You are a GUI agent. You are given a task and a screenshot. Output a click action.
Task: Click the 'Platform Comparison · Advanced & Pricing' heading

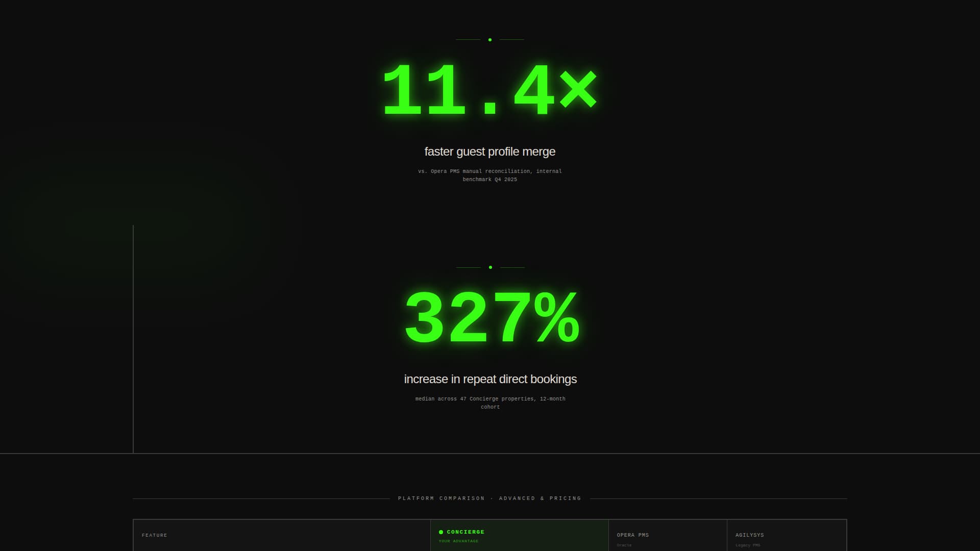point(490,498)
